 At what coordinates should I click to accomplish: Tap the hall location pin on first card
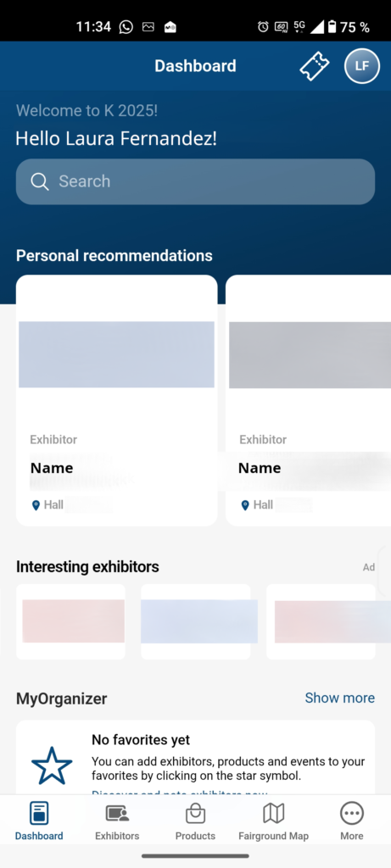36,505
